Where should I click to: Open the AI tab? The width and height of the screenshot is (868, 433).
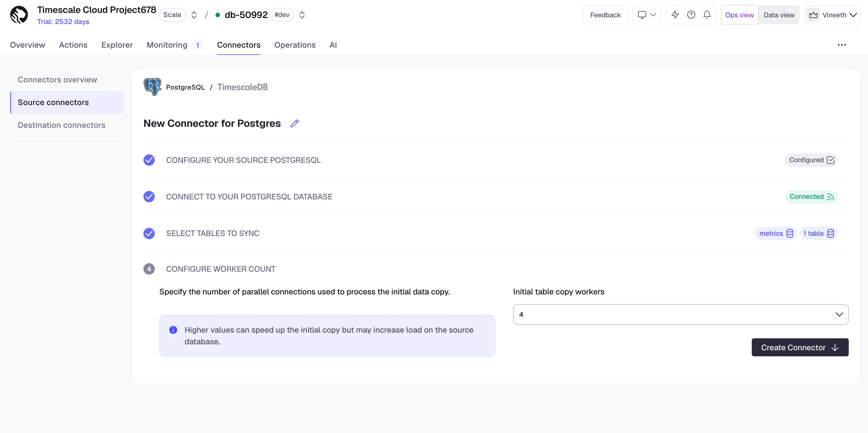click(333, 45)
